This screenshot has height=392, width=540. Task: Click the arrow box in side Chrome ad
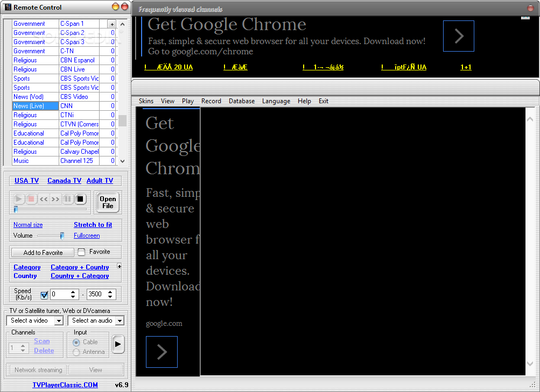(x=162, y=352)
